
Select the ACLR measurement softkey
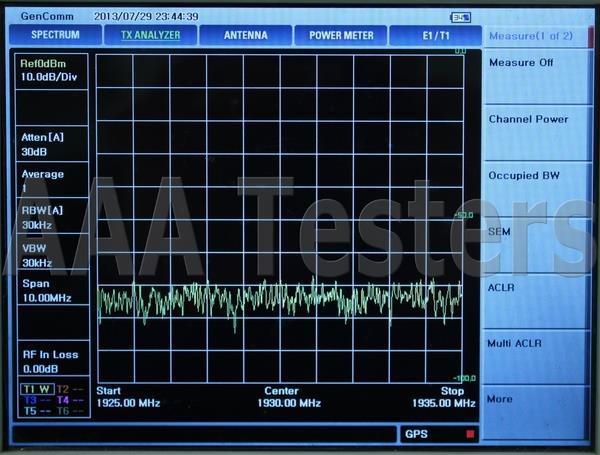[536, 302]
